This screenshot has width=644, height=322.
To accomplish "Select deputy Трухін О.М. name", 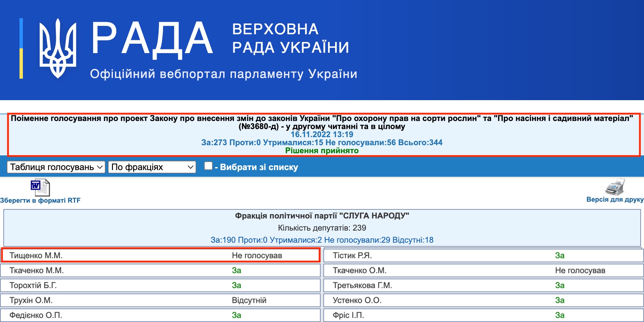I will 31,300.
